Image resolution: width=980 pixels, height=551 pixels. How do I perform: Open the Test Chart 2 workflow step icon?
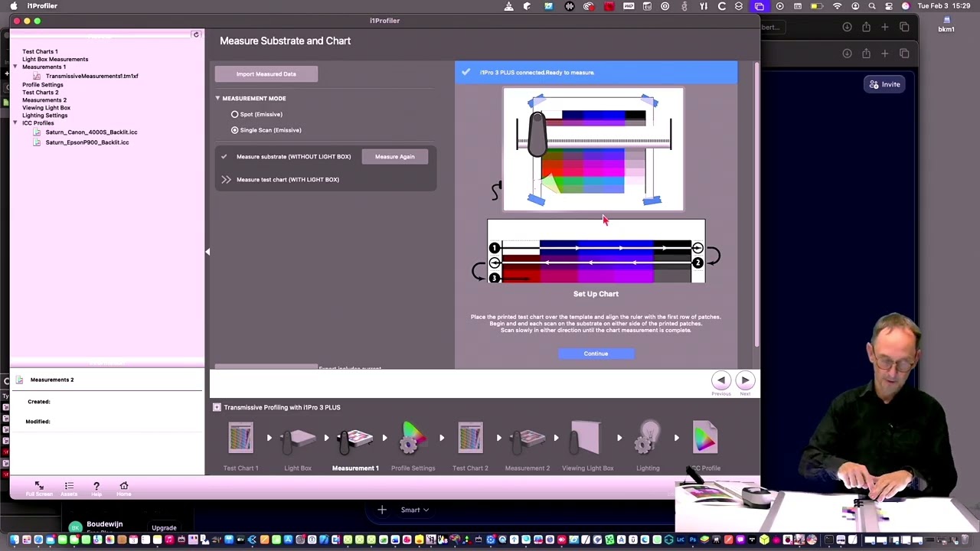click(470, 438)
